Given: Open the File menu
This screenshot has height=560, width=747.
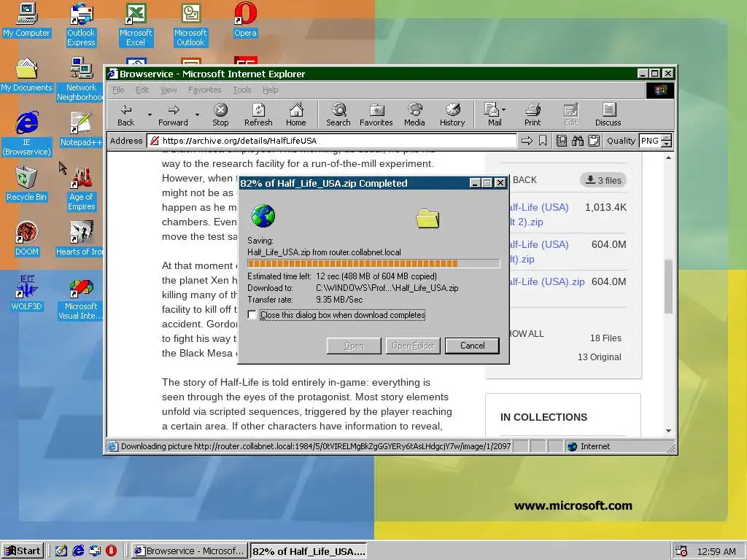Looking at the screenshot, I should (118, 90).
